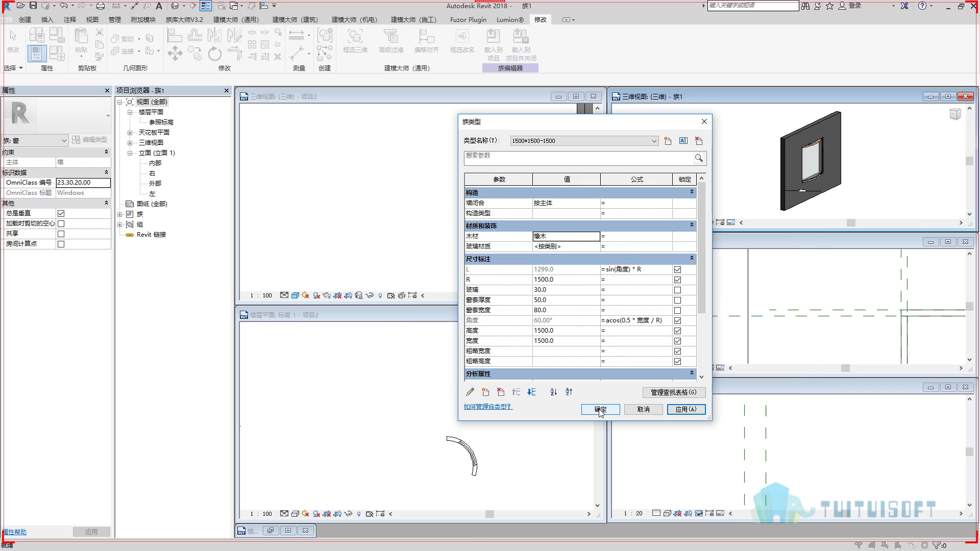Click the OmniClass 编号 value field
This screenshot has height=551, width=980.
83,182
